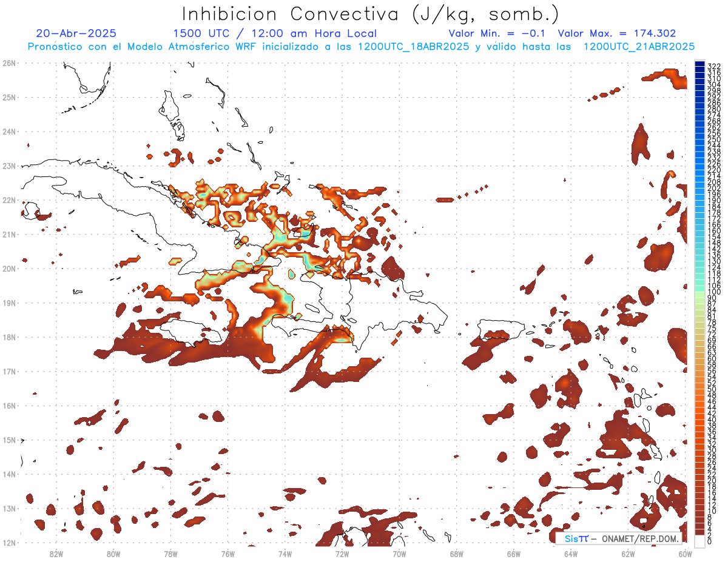Click the 64W longitude label

[571, 554]
